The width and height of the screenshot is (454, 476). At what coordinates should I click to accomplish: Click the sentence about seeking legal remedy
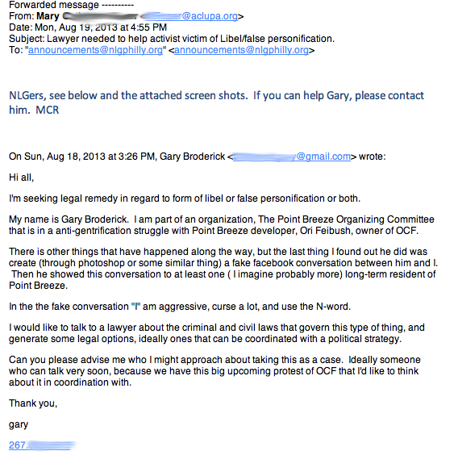click(185, 198)
